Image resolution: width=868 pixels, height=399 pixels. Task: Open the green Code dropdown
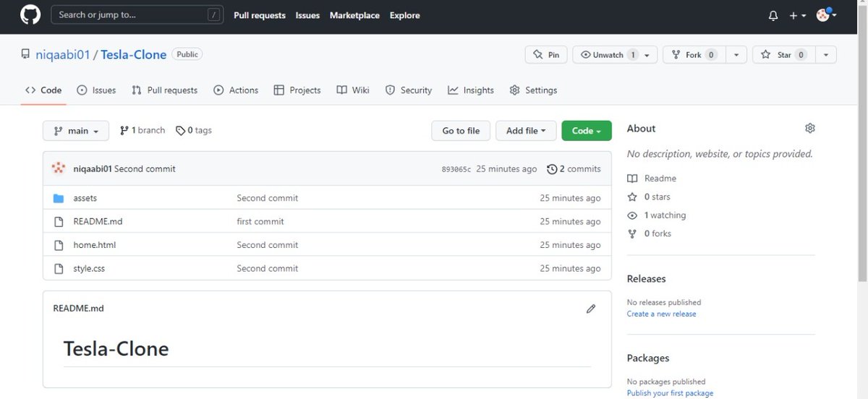click(587, 131)
